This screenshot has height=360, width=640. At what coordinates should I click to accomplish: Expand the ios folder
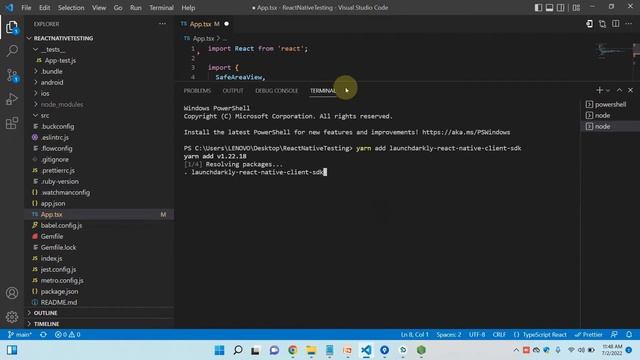tap(45, 93)
